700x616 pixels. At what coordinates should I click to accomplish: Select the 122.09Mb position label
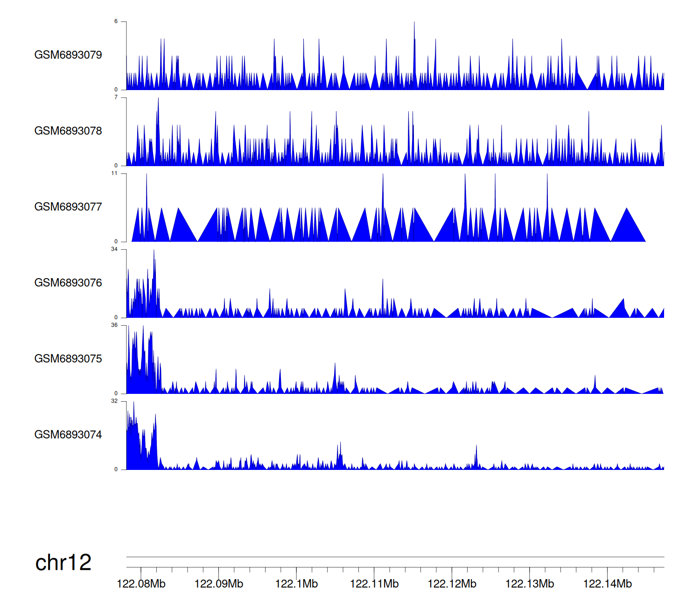[218, 584]
